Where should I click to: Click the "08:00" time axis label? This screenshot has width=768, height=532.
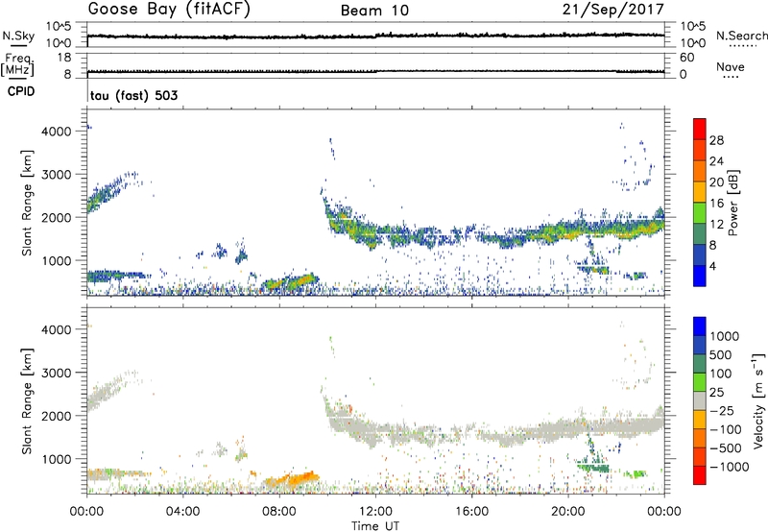[x=279, y=512]
